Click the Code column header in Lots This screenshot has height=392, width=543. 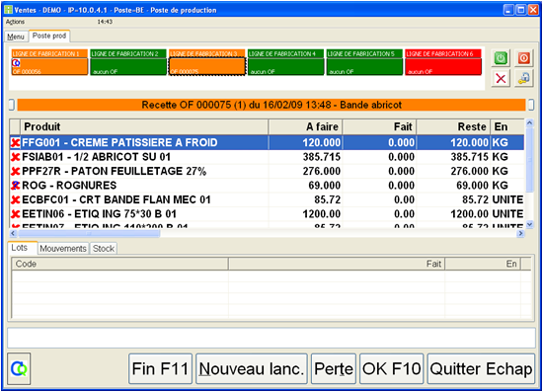point(119,264)
